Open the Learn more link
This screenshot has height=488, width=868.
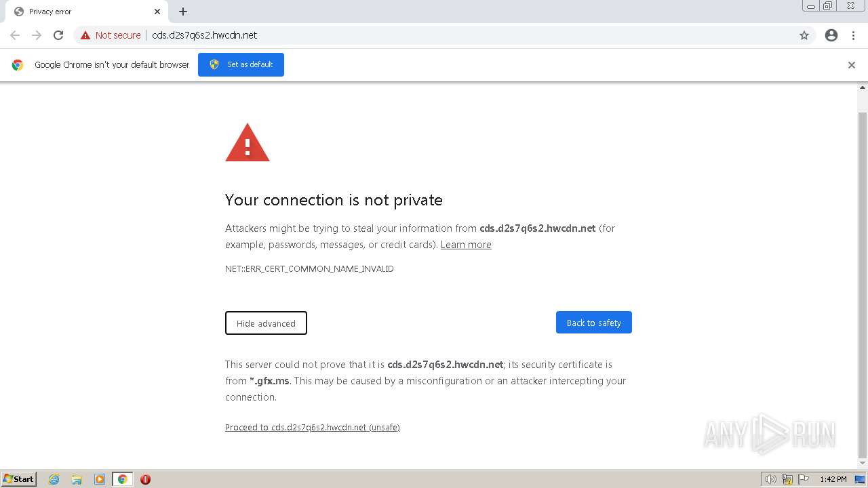pos(466,245)
